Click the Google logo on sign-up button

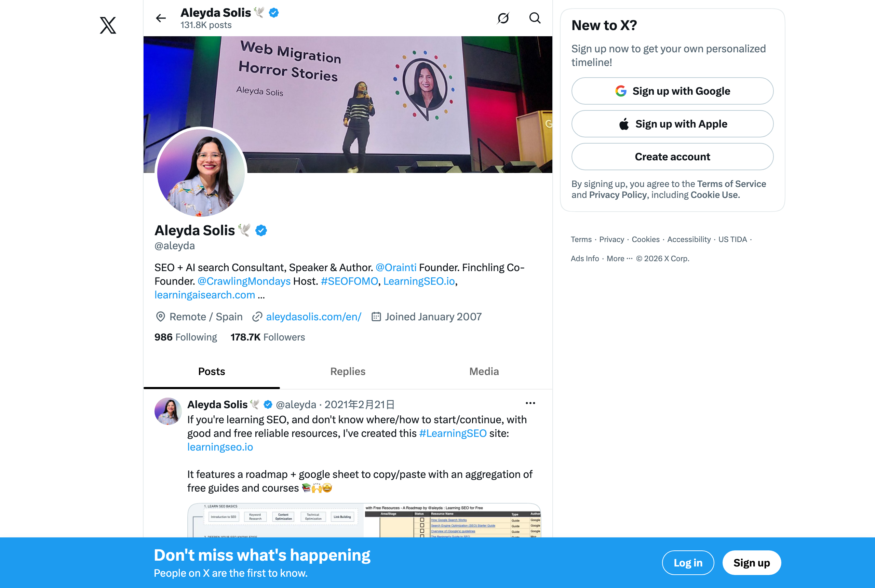pos(621,91)
